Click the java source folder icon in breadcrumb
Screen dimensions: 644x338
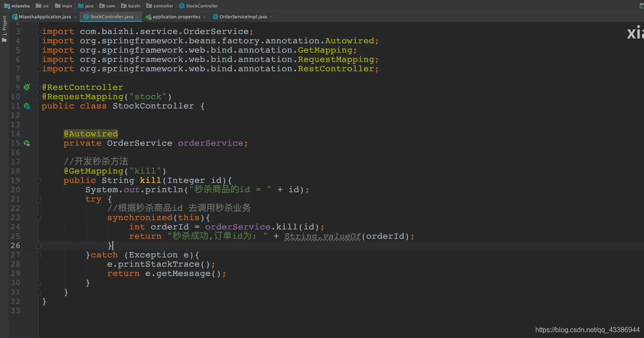coord(81,6)
